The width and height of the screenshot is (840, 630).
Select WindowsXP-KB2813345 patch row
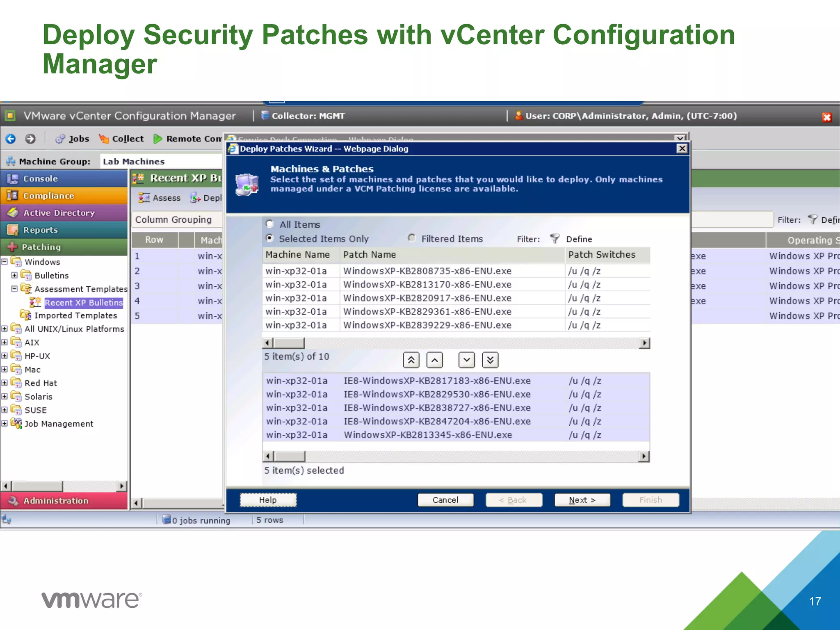[456, 435]
